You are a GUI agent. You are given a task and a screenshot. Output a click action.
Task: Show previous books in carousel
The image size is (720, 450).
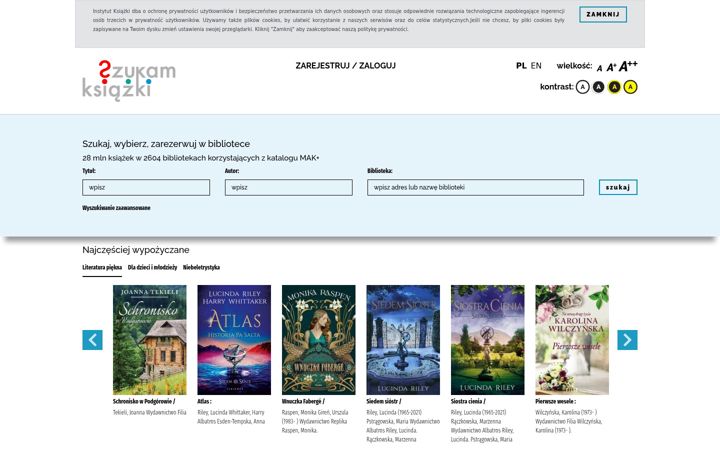click(x=92, y=340)
